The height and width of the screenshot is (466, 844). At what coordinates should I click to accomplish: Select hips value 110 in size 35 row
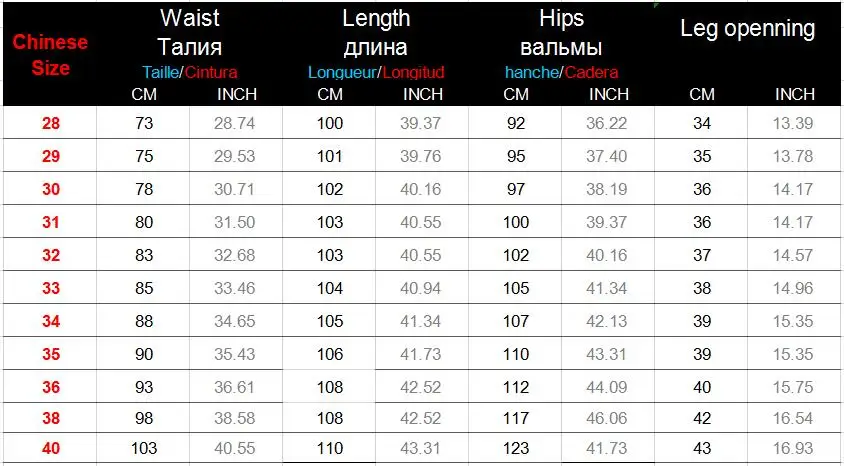pos(516,354)
